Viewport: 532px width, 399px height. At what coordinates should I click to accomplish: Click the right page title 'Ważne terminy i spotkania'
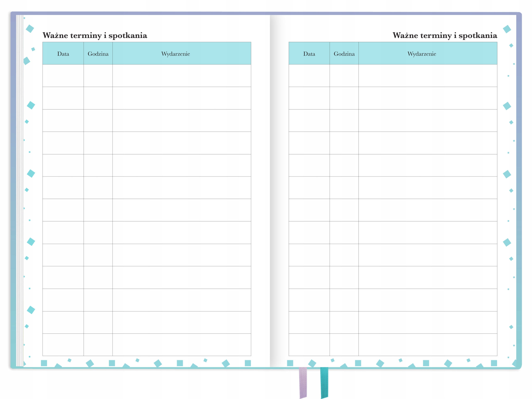pyautogui.click(x=445, y=35)
